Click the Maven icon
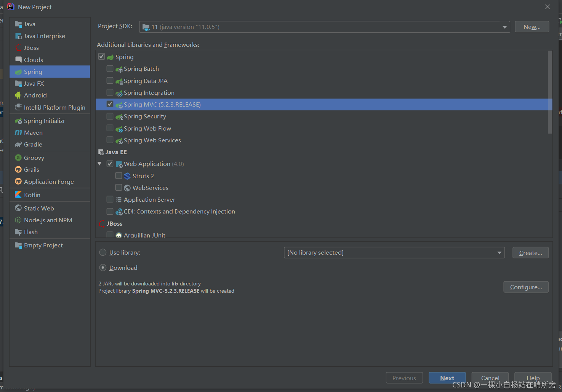 pos(18,132)
